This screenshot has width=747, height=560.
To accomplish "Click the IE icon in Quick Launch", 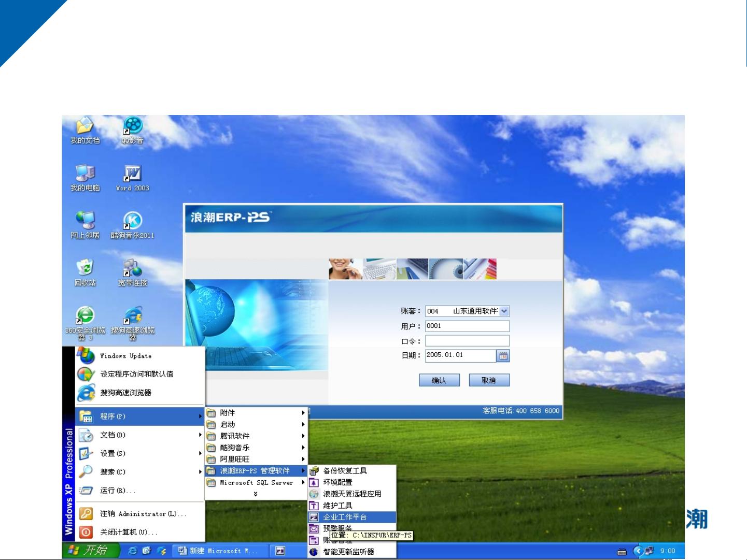I will point(133,551).
